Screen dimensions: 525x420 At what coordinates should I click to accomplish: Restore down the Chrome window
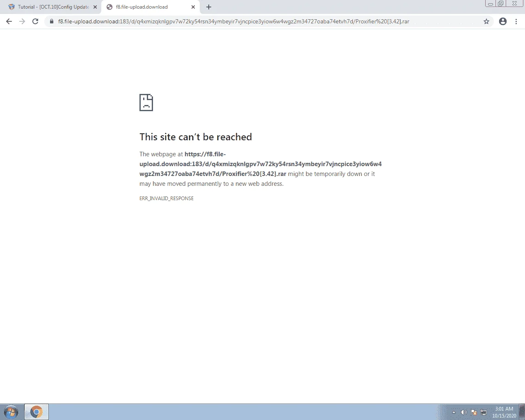pos(500,4)
